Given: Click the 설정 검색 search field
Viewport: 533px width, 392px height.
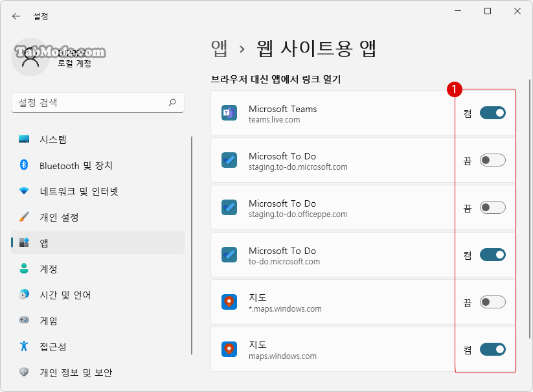Looking at the screenshot, I should pos(98,102).
